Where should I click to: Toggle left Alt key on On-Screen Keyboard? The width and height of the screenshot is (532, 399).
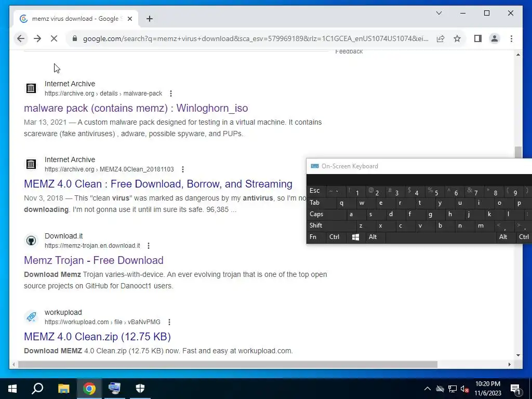[x=375, y=237]
